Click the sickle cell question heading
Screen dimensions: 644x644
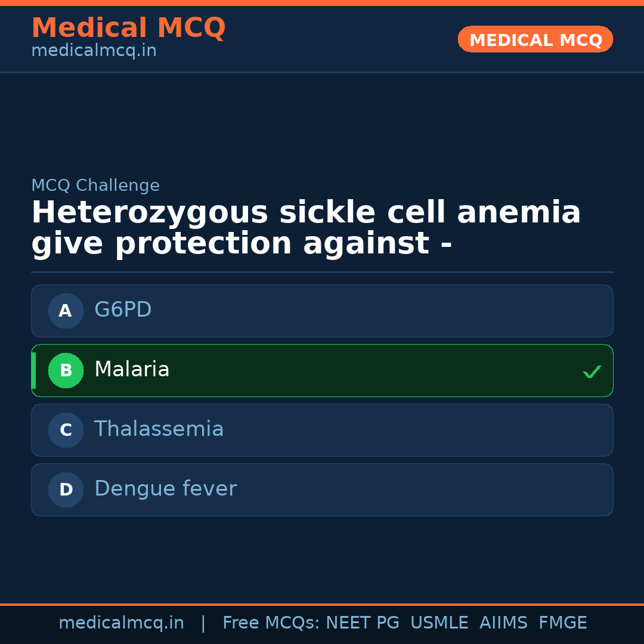(305, 228)
